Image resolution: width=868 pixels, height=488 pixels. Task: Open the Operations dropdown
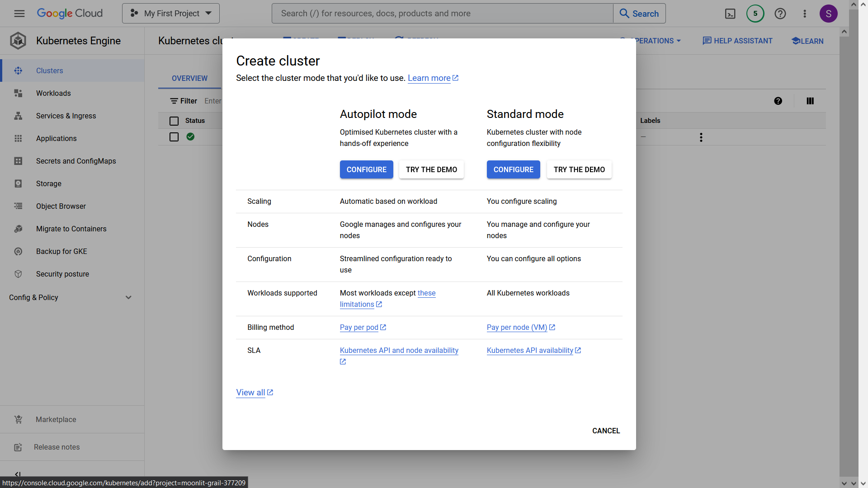click(651, 41)
